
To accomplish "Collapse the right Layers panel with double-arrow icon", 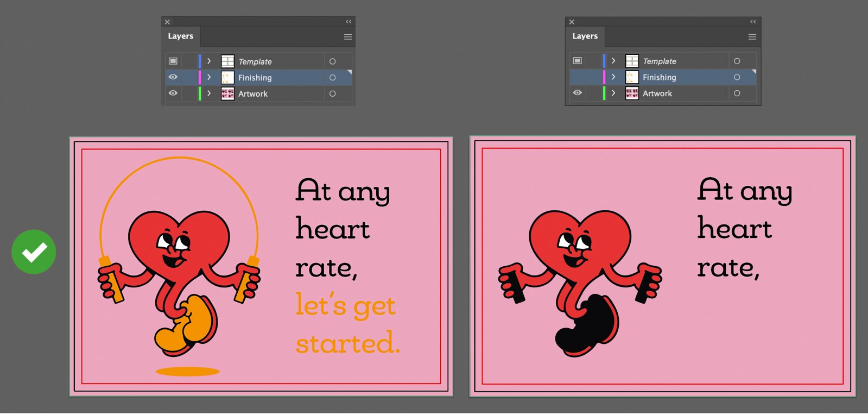I will click(753, 22).
